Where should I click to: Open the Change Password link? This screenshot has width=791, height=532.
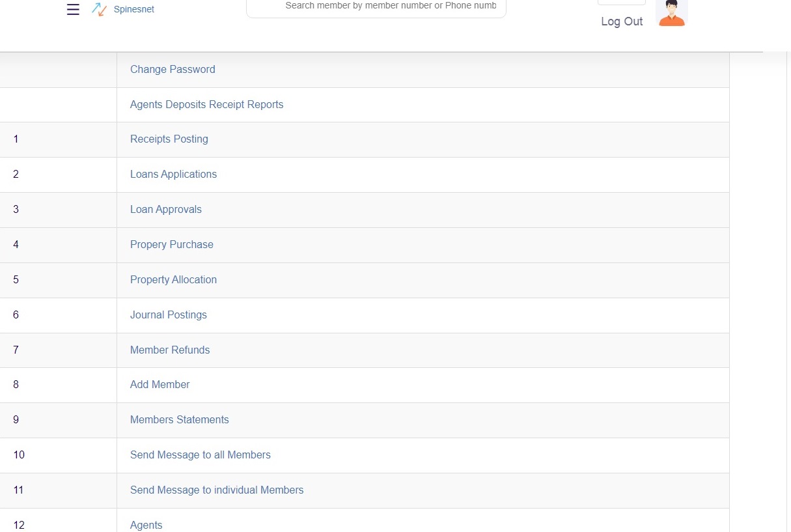pyautogui.click(x=173, y=70)
